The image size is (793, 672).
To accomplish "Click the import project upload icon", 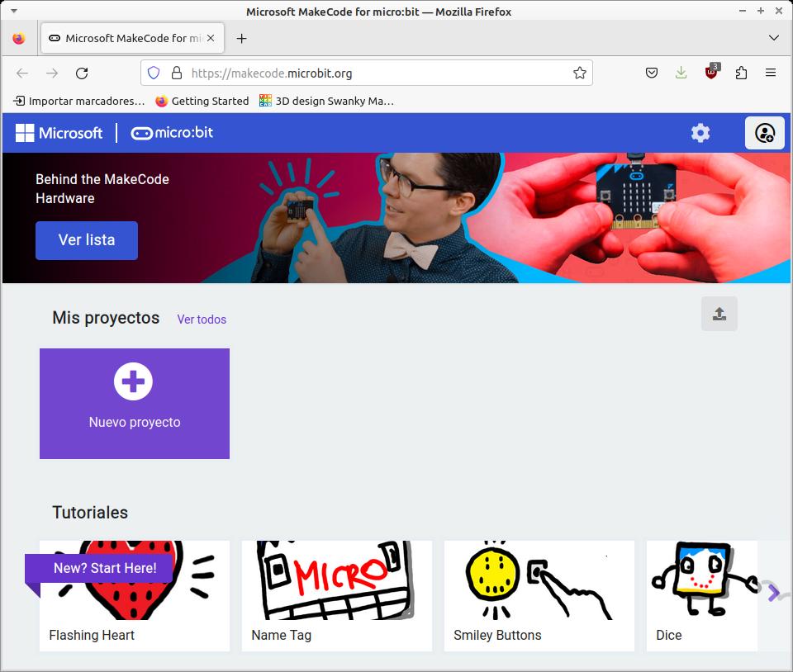I will coord(719,314).
